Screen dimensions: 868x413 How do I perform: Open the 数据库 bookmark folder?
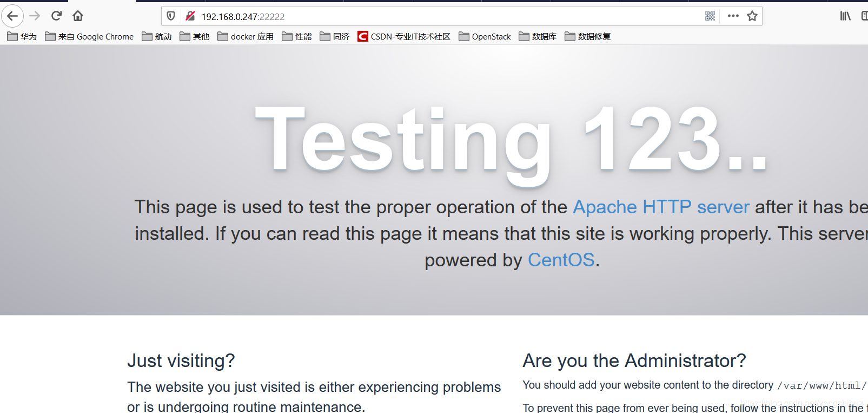[538, 36]
